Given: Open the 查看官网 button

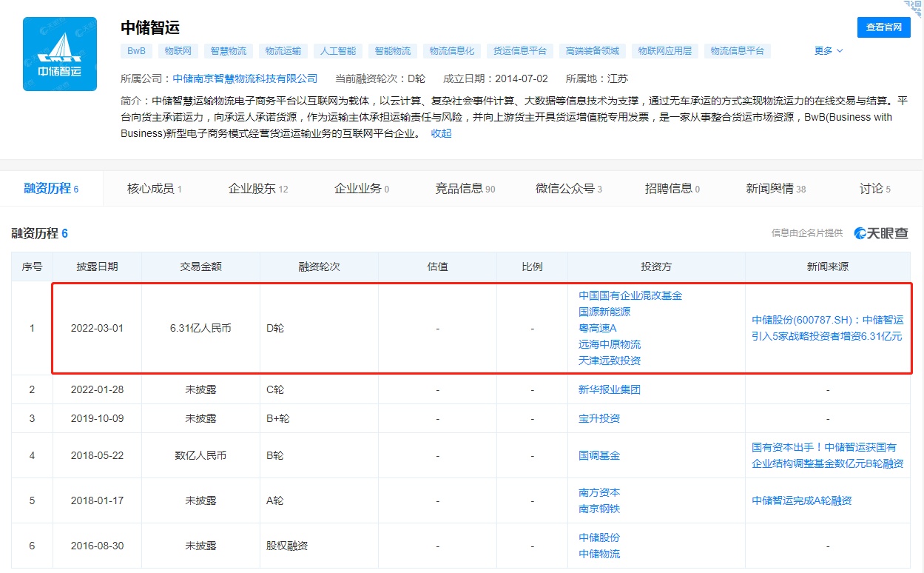Looking at the screenshot, I should pyautogui.click(x=883, y=27).
